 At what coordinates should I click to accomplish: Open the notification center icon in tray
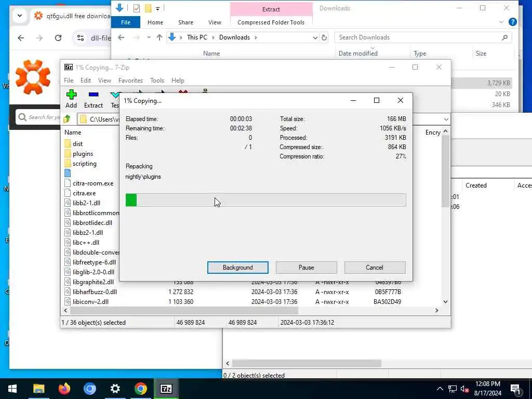click(515, 389)
